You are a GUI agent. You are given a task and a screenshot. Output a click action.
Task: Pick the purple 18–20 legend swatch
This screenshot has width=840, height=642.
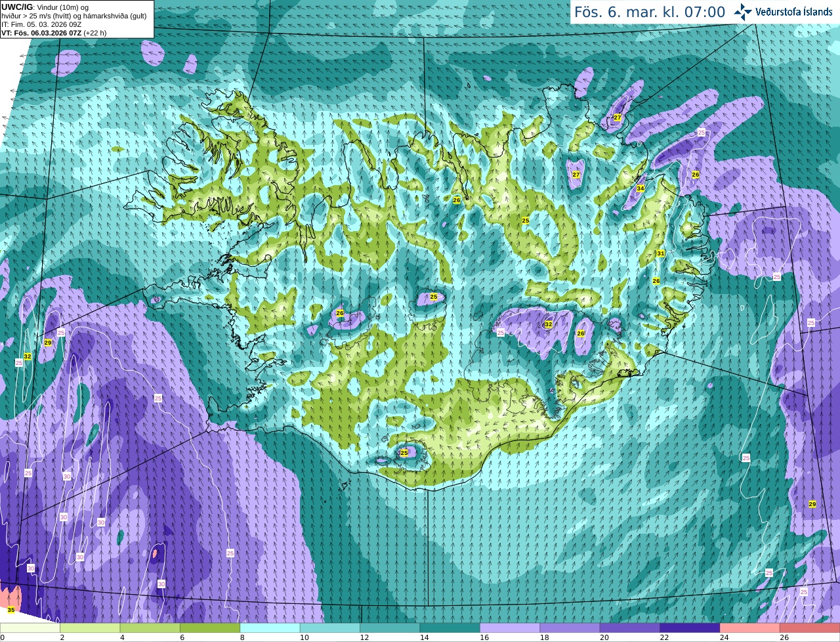(570, 628)
